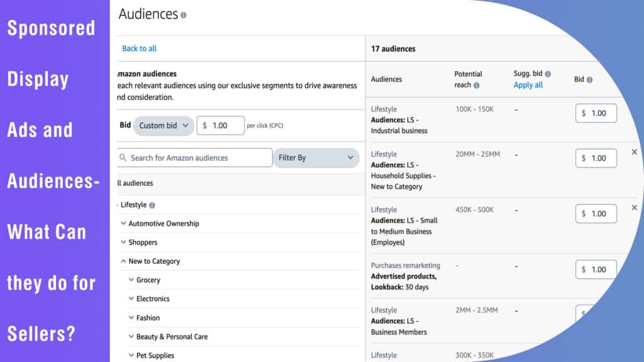Click the Lifestyle tree heading
Image resolution: width=644 pixels, height=362 pixels.
coord(133,205)
